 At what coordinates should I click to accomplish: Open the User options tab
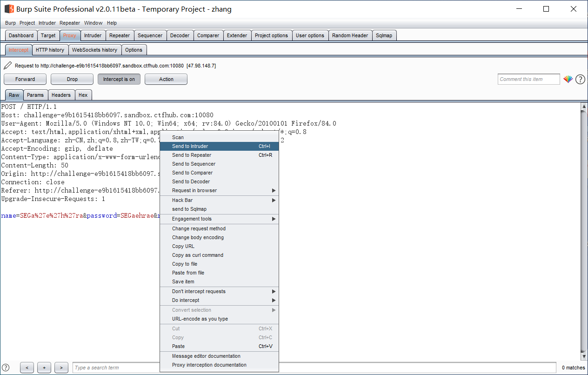coord(310,35)
